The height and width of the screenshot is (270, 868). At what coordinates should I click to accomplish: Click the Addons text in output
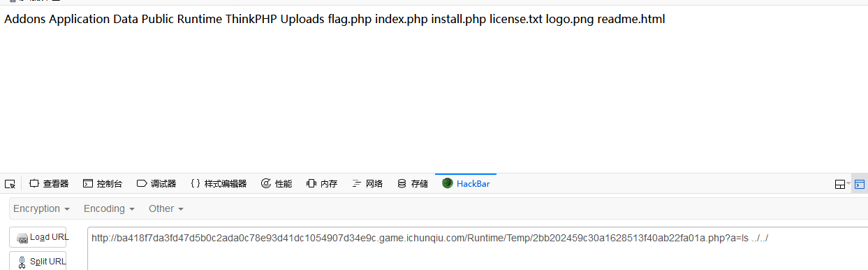tap(25, 20)
